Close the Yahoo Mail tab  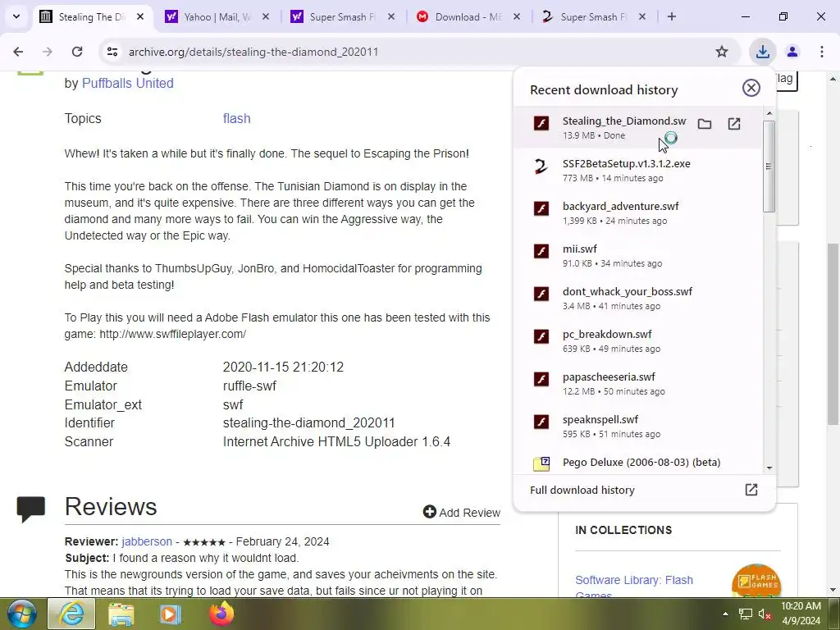pos(266,17)
